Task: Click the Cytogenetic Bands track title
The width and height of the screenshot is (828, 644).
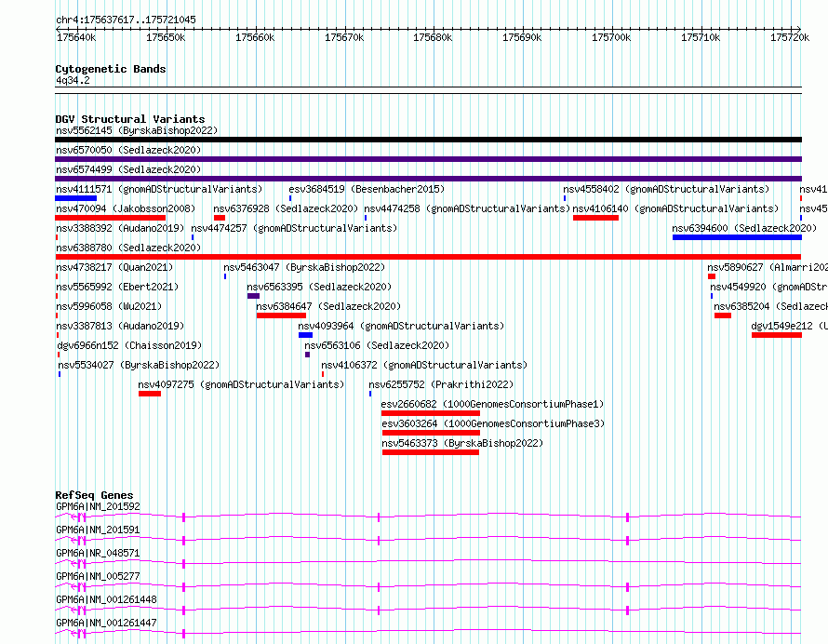Action: click(x=111, y=69)
